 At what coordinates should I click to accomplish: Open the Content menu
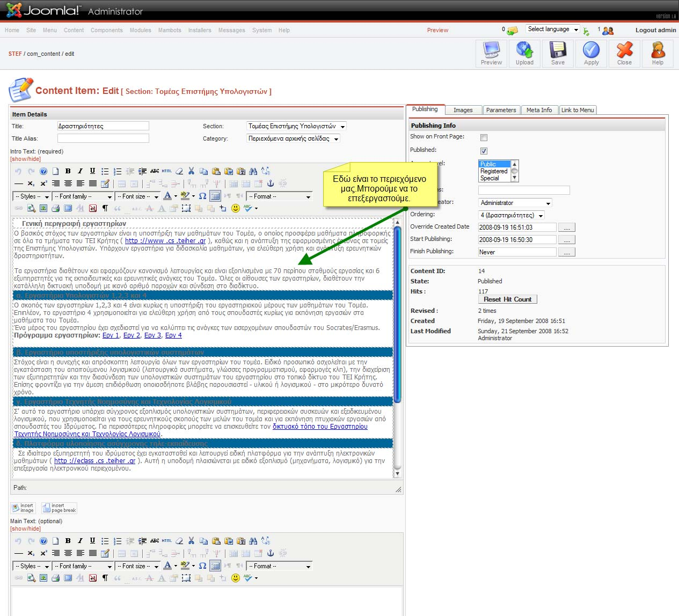click(74, 30)
